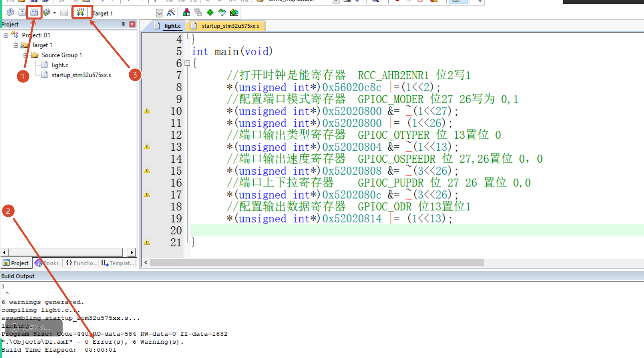This screenshot has height=358, width=644.
Task: Open the Books tab at panel bottom
Action: point(47,263)
